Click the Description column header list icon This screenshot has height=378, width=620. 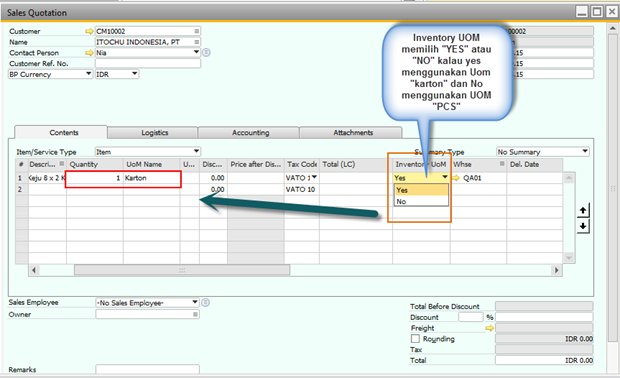(62, 164)
